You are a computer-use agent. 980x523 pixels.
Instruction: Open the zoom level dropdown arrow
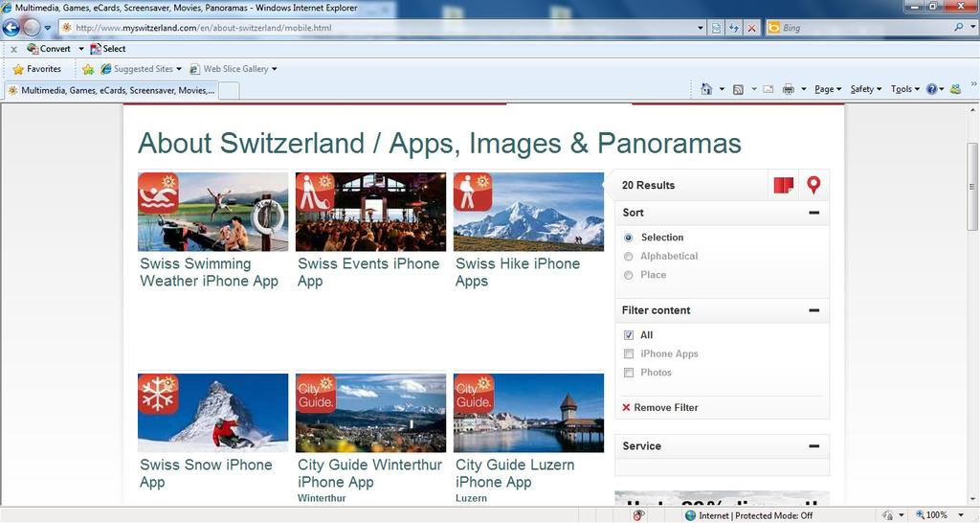[961, 515]
